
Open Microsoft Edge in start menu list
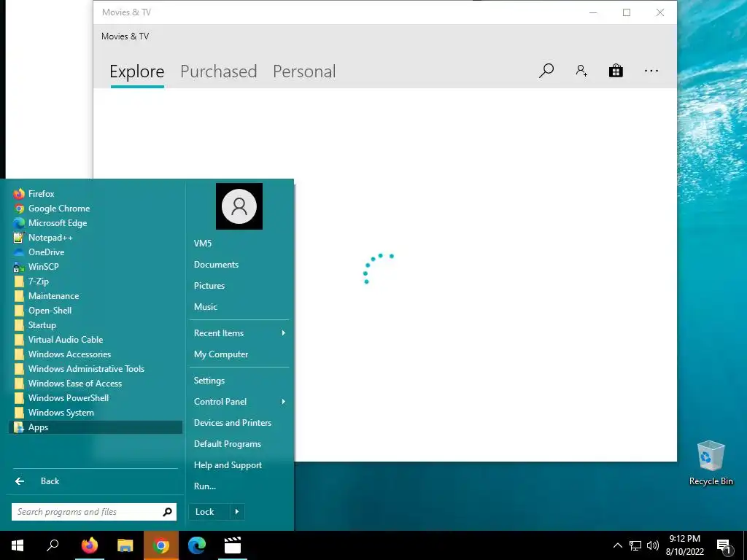96,223
